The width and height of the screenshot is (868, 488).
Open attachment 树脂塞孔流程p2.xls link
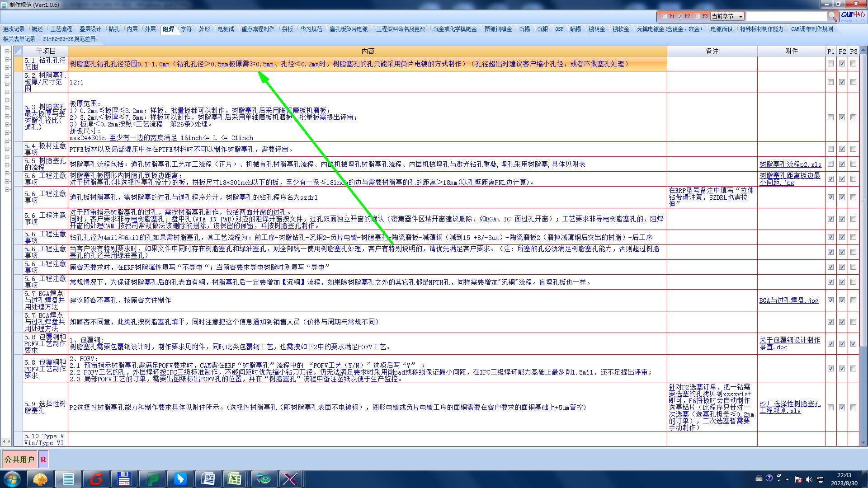coord(790,164)
